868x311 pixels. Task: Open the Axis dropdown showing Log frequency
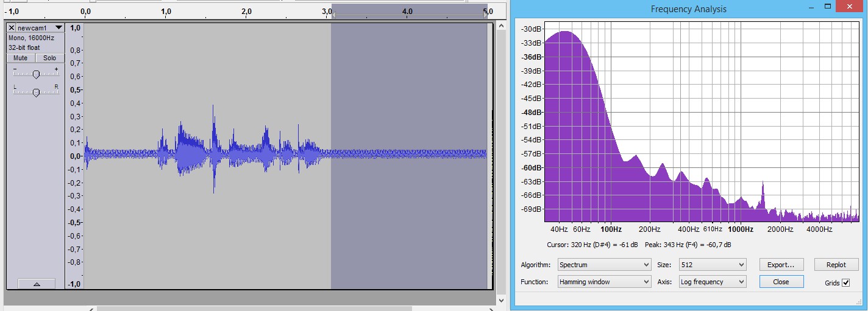[x=712, y=282]
